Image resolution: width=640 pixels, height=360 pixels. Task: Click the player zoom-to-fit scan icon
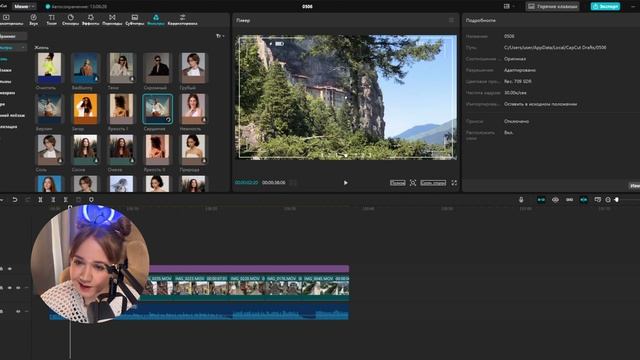[x=413, y=183]
